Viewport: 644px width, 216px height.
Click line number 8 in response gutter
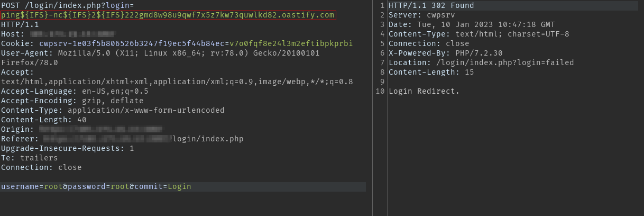[x=382, y=72]
